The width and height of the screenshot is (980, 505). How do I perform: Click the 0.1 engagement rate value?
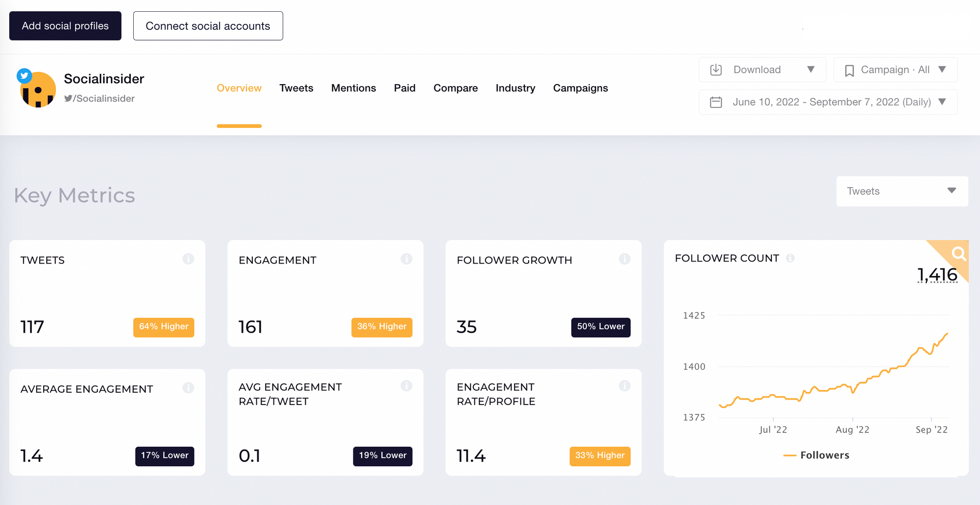[x=249, y=456]
